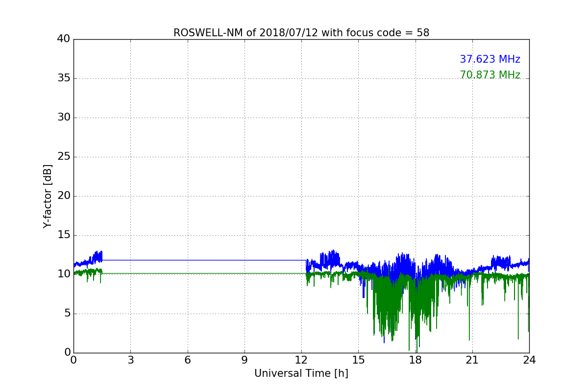Click the Y-factor [dB] axis label

tap(48, 196)
